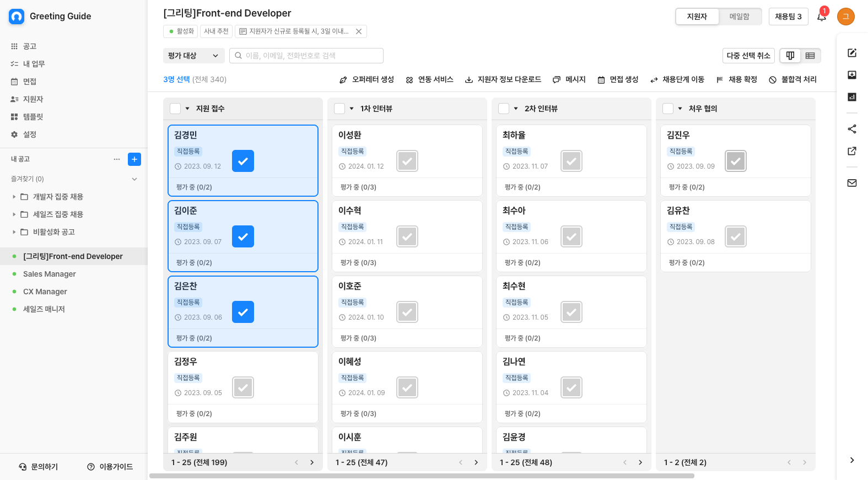
Task: Focus the applicant search input field
Action: 306,56
